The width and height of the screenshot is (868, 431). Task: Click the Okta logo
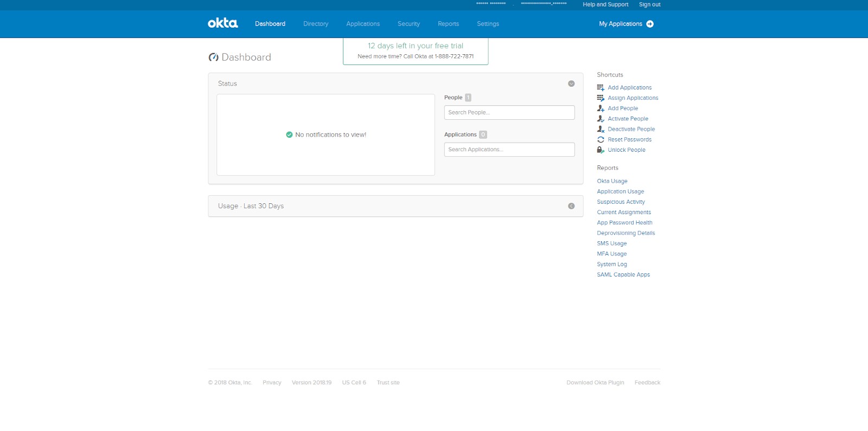point(222,23)
